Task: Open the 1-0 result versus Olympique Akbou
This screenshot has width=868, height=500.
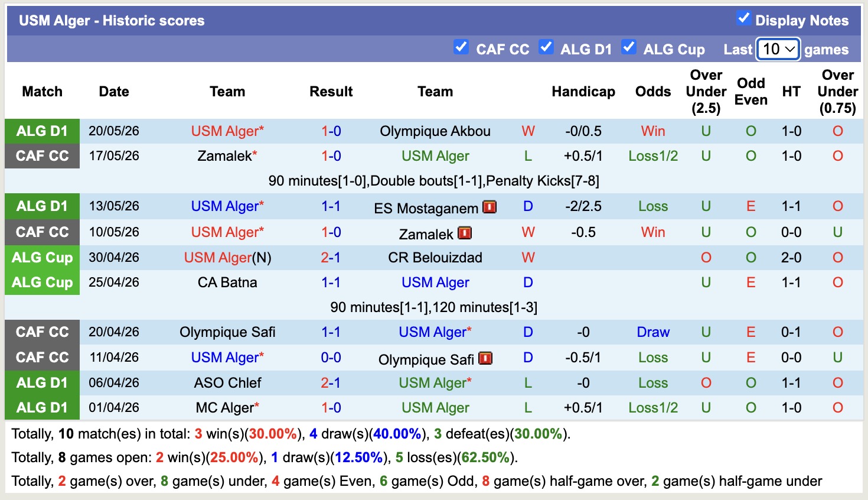Action: click(331, 131)
